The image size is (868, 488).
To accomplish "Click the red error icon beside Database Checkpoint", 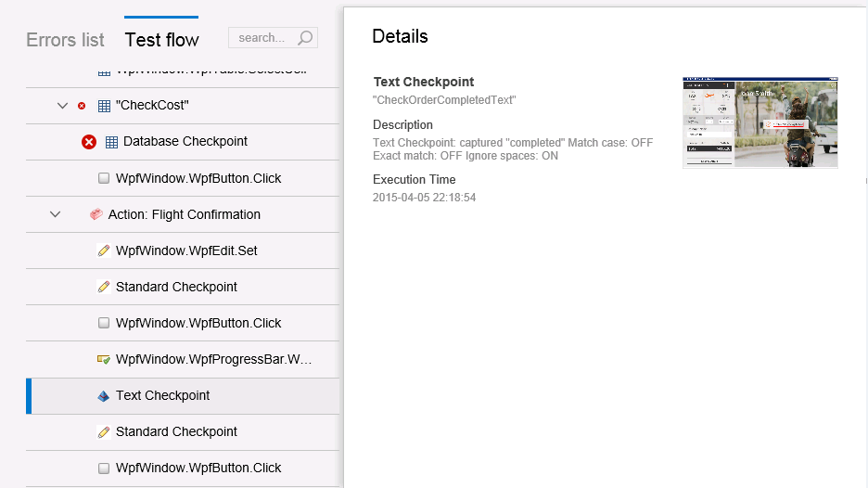I will (89, 142).
